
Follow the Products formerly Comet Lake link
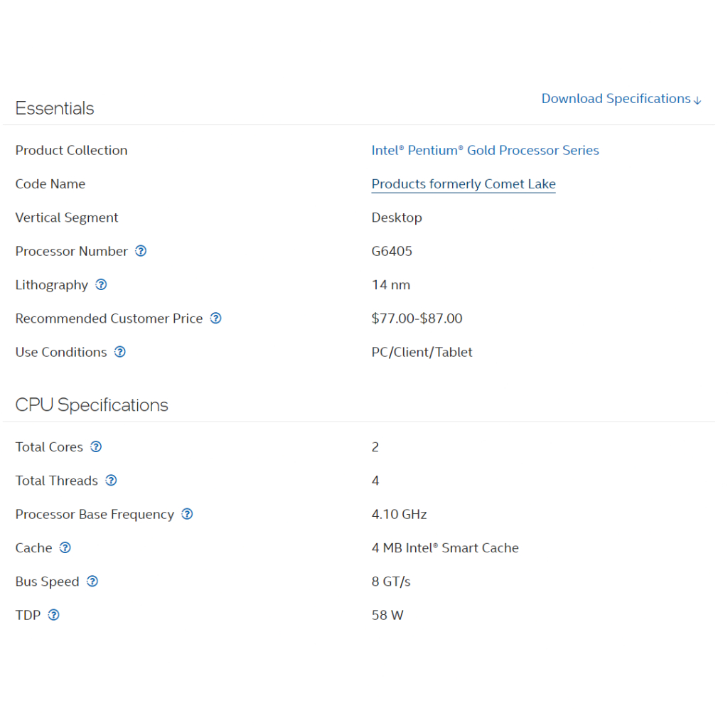pos(464,184)
